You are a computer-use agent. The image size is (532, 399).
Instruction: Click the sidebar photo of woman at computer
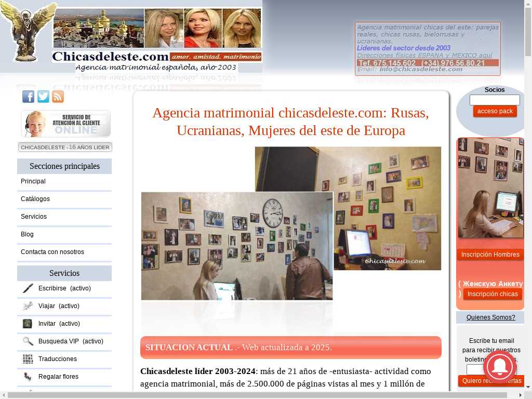coord(490,188)
